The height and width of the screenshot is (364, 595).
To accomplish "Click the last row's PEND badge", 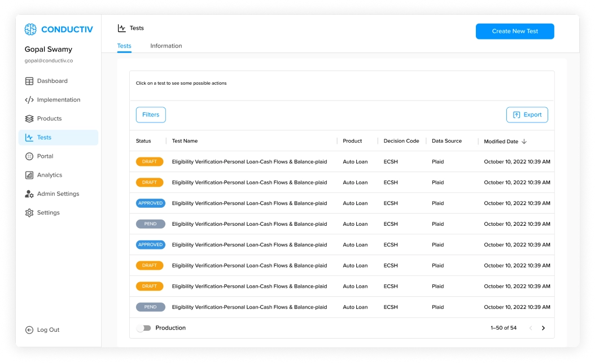I will [150, 307].
